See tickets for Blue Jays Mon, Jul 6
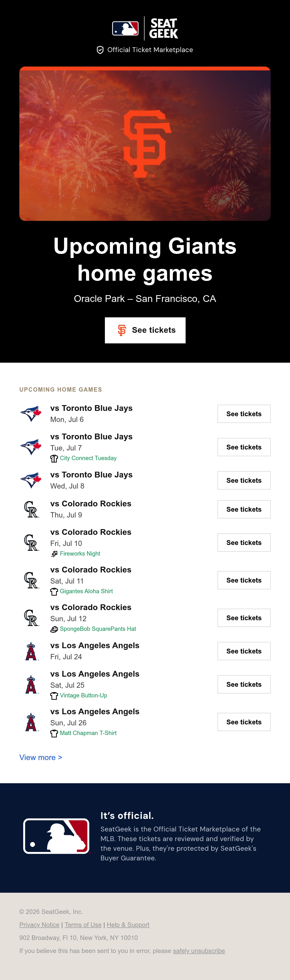The image size is (290, 980). point(244,414)
